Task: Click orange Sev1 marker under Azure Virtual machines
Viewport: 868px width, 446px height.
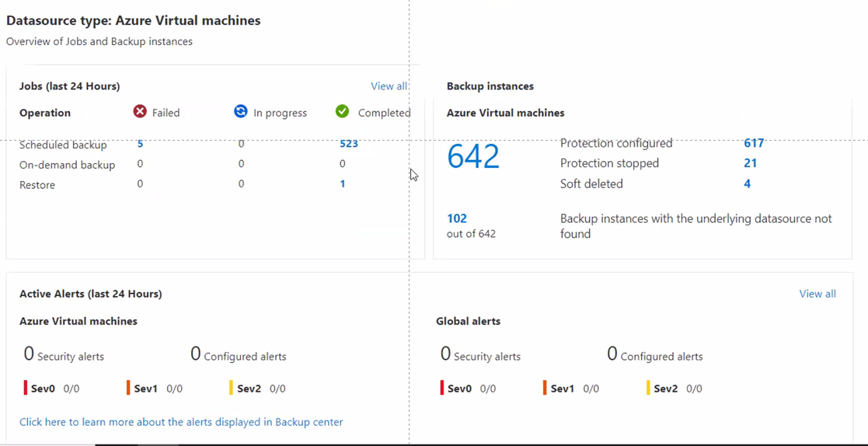Action: pos(128,388)
